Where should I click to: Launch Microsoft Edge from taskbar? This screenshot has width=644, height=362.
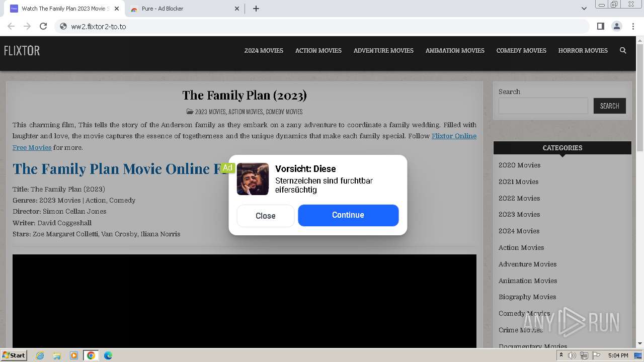tap(108, 355)
